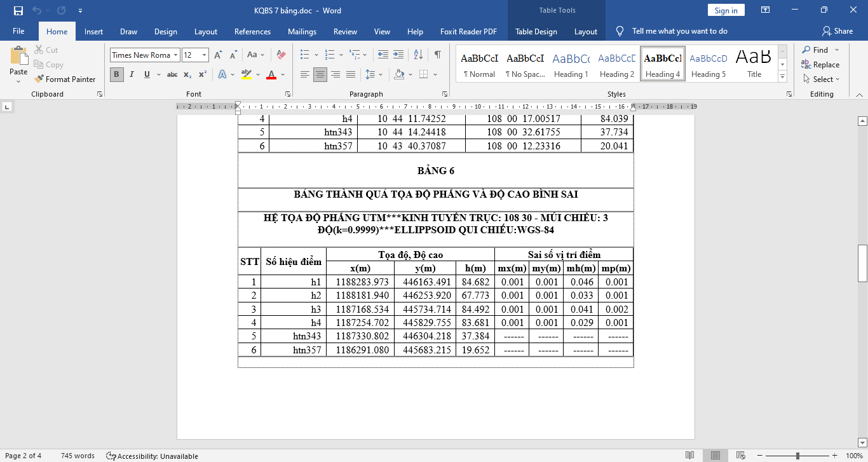The width and height of the screenshot is (868, 462).
Task: Click the zoom slider in status bar
Action: (x=797, y=456)
